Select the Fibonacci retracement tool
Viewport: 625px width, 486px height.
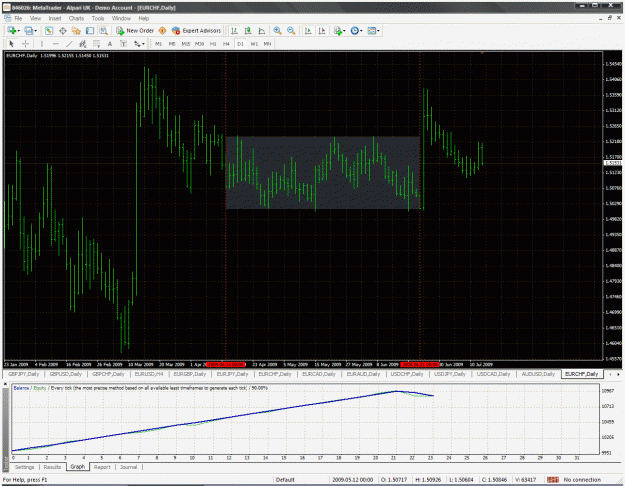point(96,44)
